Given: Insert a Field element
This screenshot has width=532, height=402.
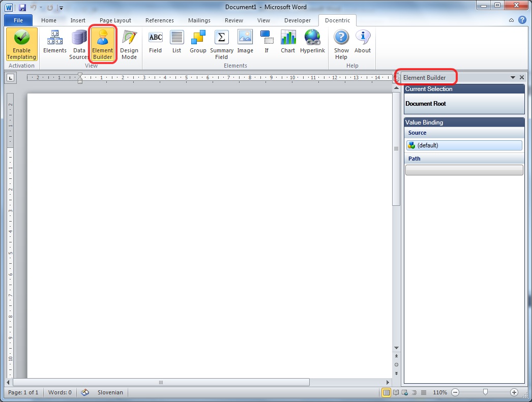Looking at the screenshot, I should (156, 42).
